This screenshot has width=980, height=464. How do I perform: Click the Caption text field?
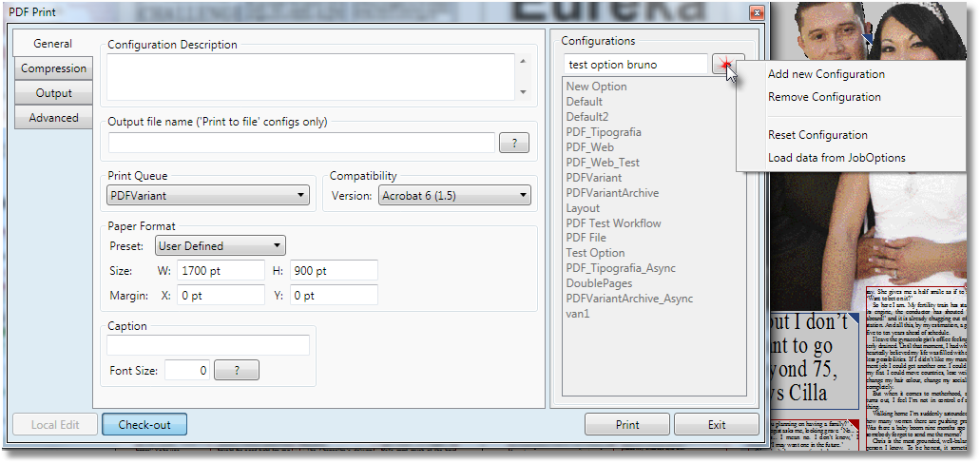pyautogui.click(x=208, y=345)
